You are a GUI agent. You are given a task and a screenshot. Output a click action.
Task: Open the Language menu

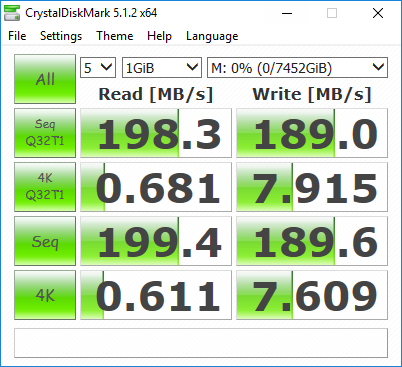[212, 36]
